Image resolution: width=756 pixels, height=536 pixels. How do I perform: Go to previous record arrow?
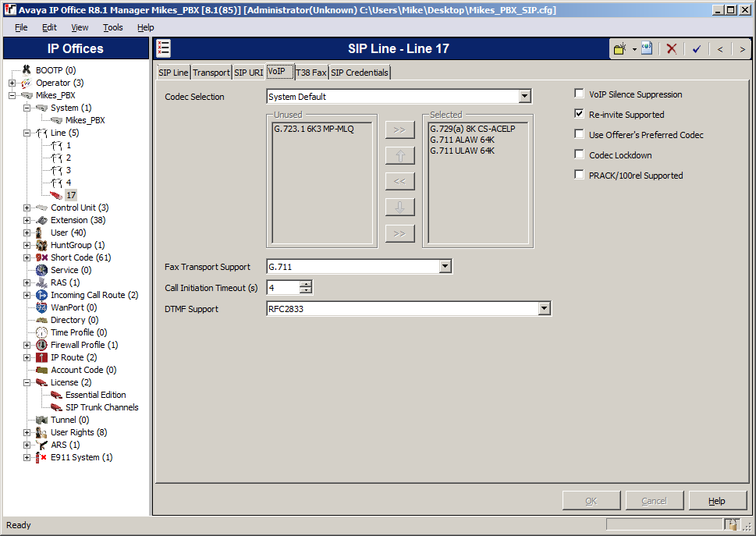click(x=720, y=49)
